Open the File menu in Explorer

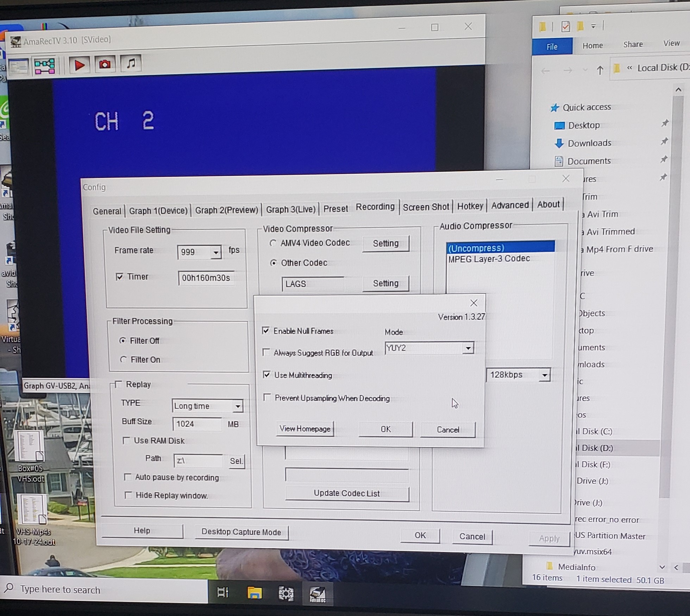[x=552, y=46]
